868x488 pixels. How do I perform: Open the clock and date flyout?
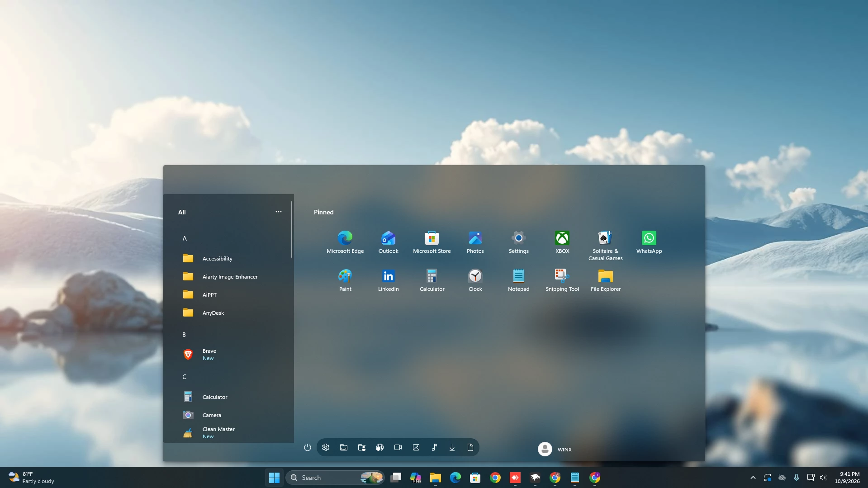pos(847,478)
